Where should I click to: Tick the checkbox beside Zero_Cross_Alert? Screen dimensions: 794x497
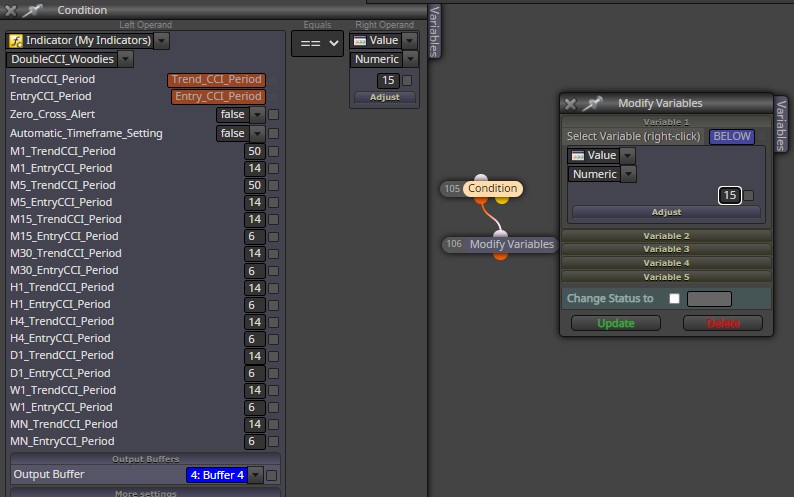tap(273, 114)
